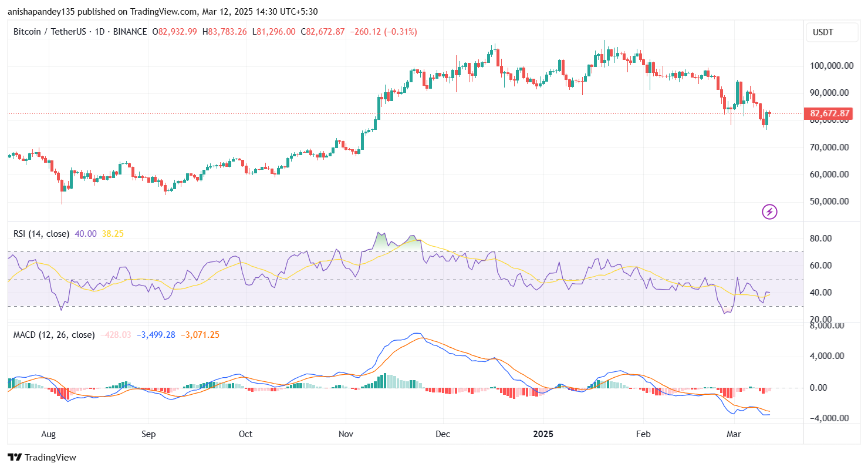Expand the MACD (12, 26, close) legend
Screen dimensions: 868x470
(x=54, y=335)
